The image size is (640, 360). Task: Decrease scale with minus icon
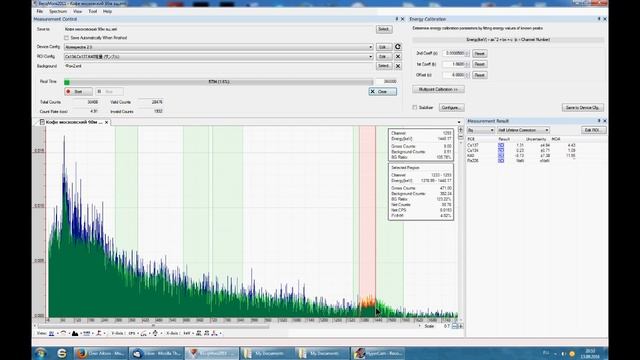(x=454, y=326)
